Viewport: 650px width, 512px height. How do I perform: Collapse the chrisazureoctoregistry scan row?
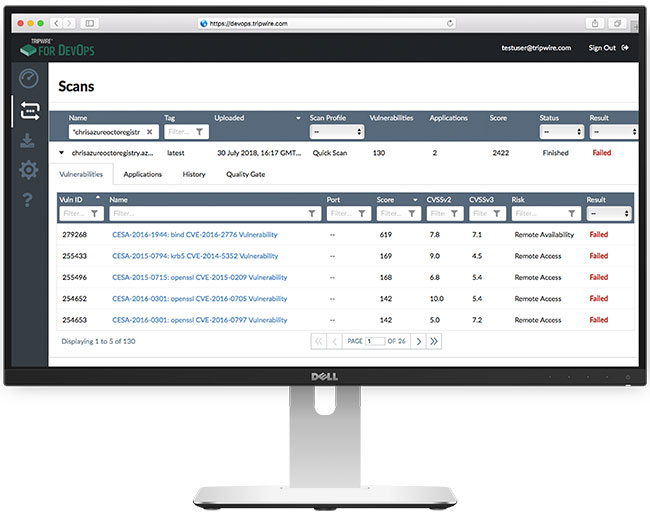61,153
